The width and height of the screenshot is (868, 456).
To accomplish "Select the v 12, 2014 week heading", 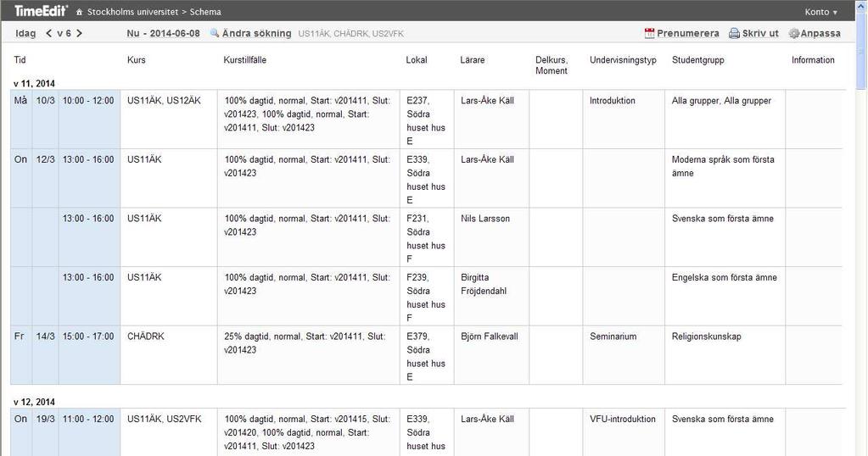I will click(34, 402).
